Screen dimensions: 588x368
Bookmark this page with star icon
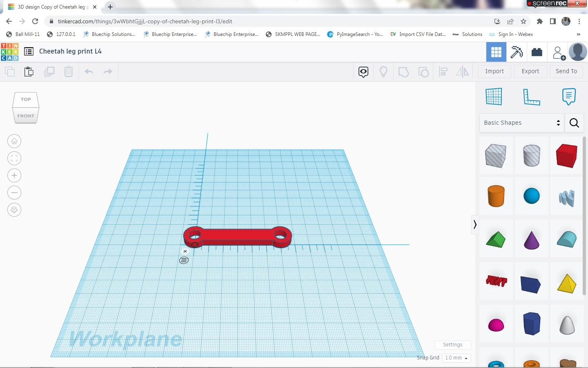pyautogui.click(x=523, y=21)
